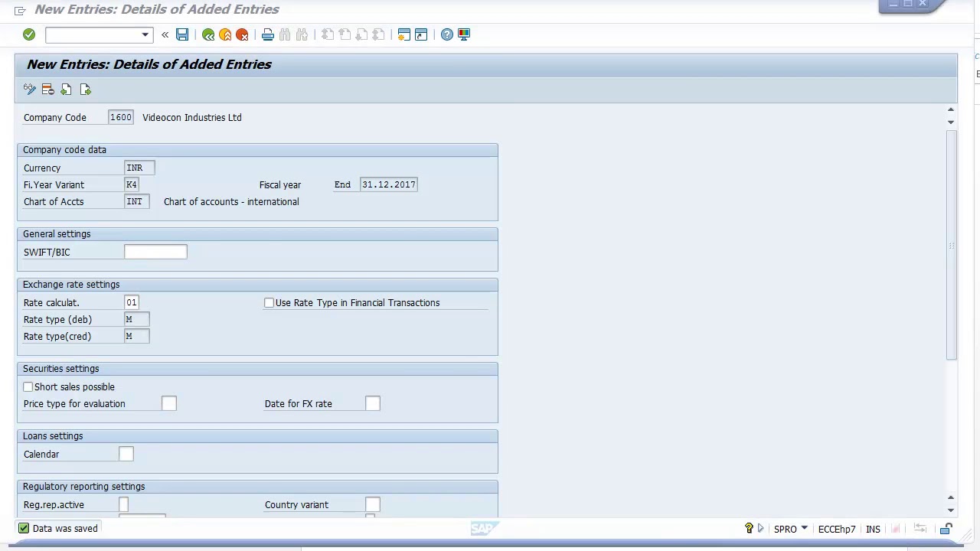
Task: Click the Price type for evaluation field
Action: pos(169,403)
